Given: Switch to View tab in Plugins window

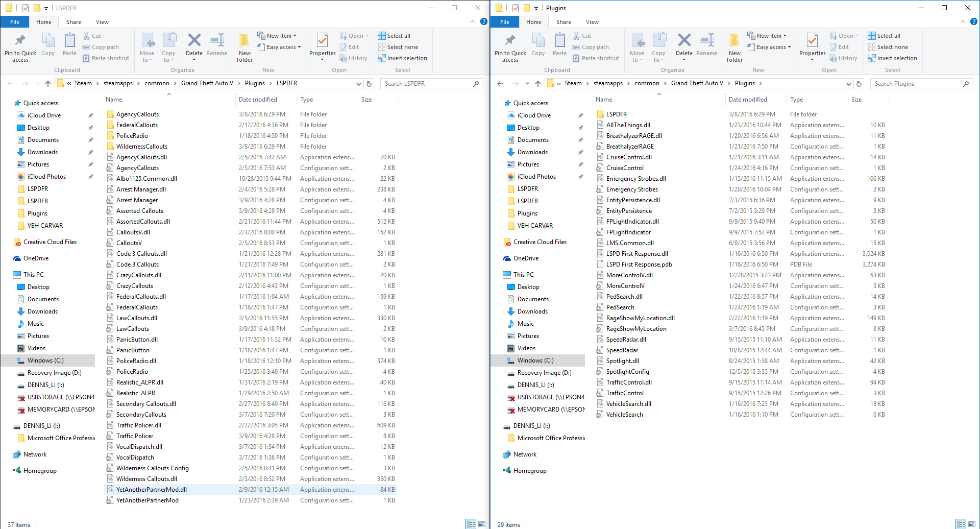Looking at the screenshot, I should click(x=592, y=22).
